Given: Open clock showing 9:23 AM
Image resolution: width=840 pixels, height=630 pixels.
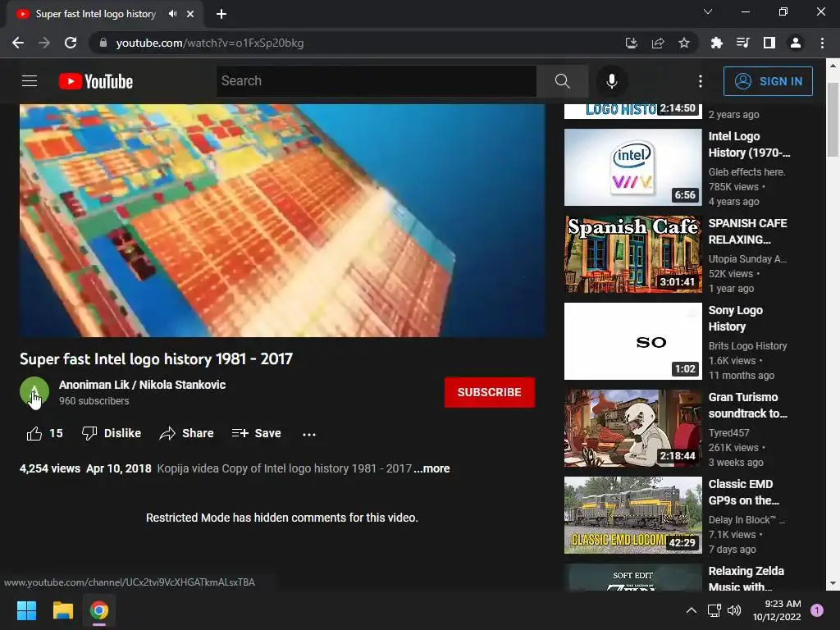Looking at the screenshot, I should [x=777, y=610].
